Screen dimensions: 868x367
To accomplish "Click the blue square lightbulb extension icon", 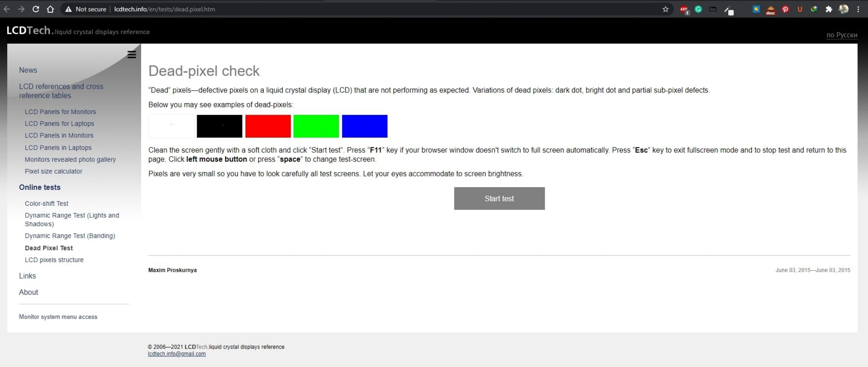I will point(756,9).
